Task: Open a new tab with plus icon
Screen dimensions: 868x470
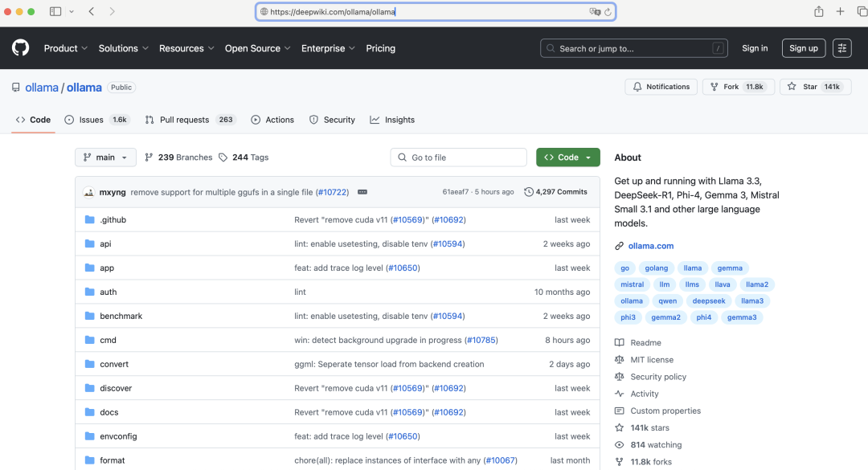Action: pyautogui.click(x=840, y=11)
